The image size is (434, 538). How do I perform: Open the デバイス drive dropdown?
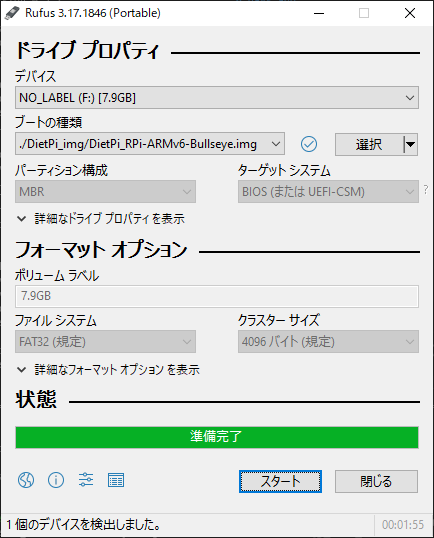[x=217, y=98]
